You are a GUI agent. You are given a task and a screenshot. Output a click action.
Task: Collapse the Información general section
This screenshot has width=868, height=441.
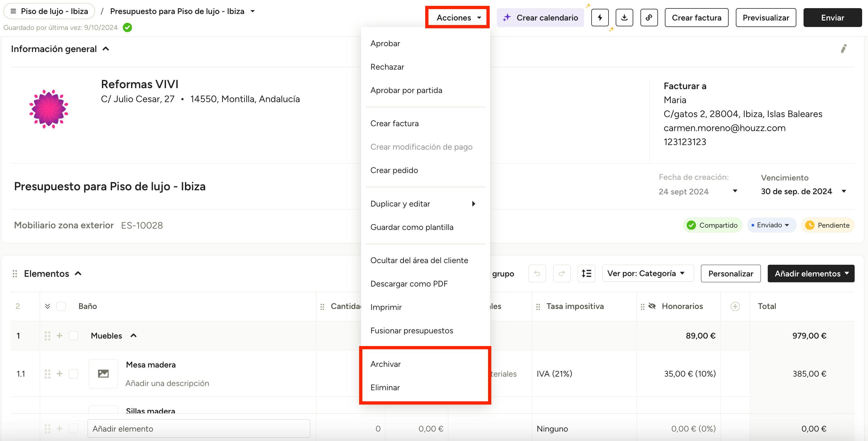[106, 49]
